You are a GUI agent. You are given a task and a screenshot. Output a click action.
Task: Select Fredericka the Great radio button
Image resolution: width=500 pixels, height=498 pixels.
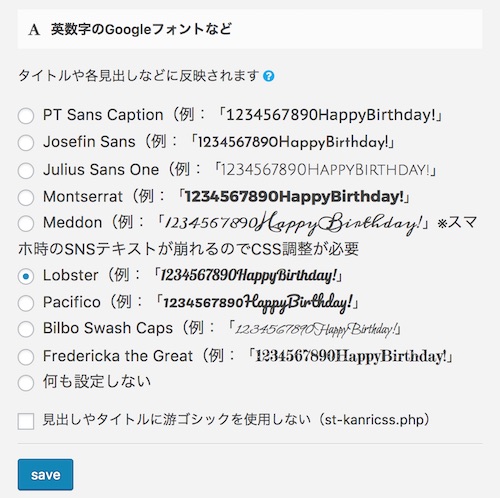pos(26,357)
